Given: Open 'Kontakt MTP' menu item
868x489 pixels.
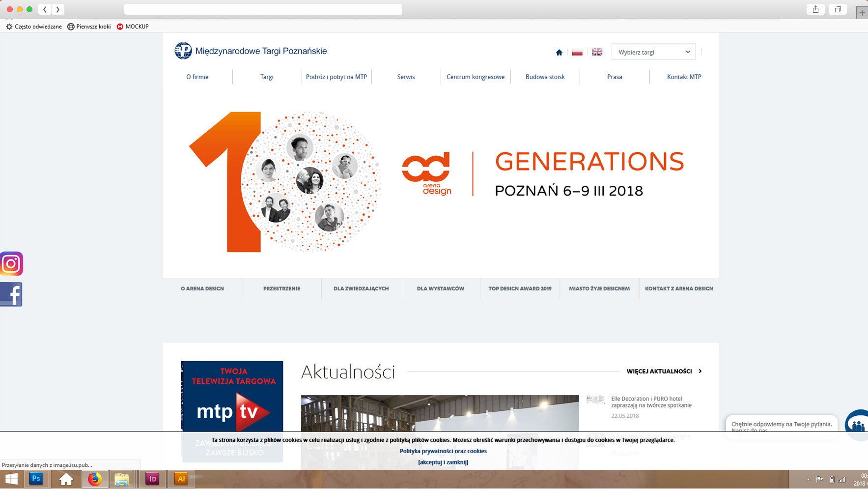Looking at the screenshot, I should point(684,77).
